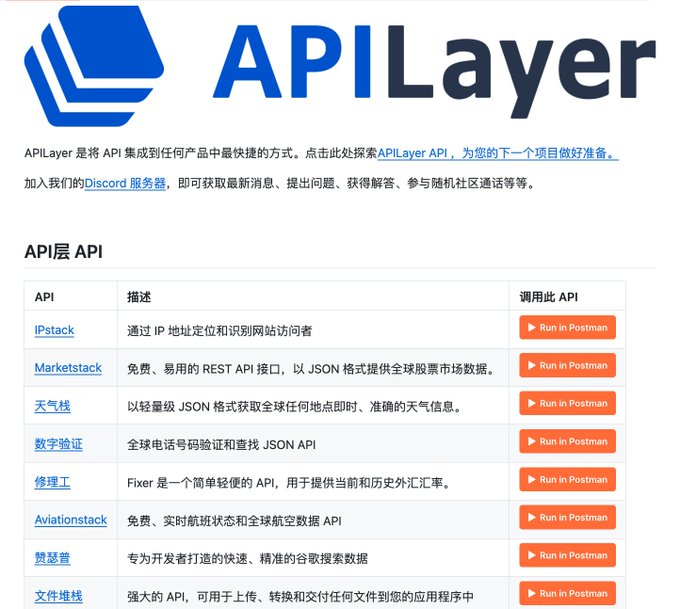This screenshot has width=680, height=609.
Task: Open the Marketstack API link
Action: tap(68, 368)
